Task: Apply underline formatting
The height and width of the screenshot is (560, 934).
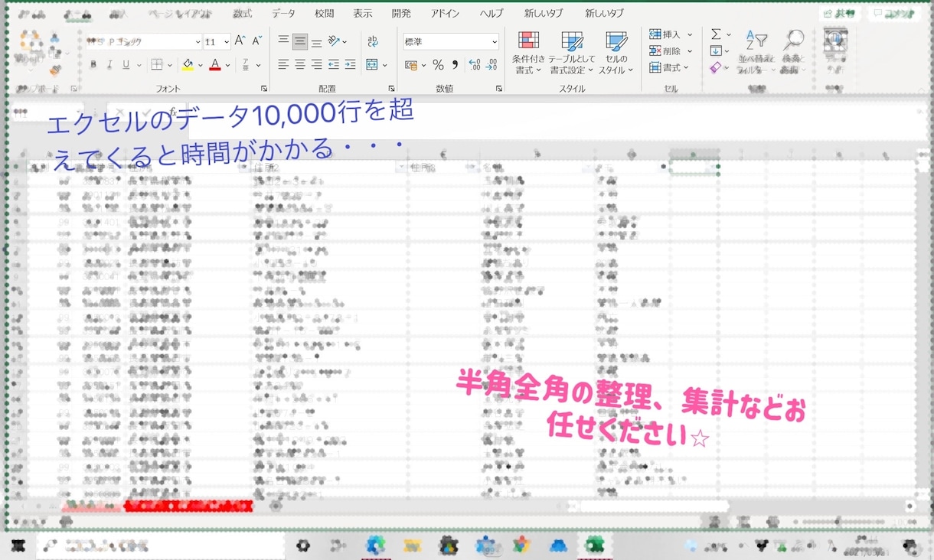Action: point(126,65)
